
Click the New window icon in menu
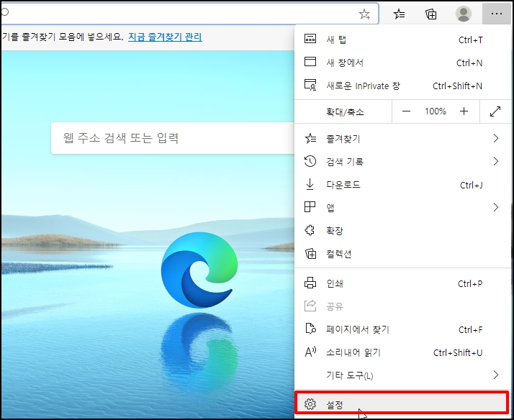click(310, 62)
